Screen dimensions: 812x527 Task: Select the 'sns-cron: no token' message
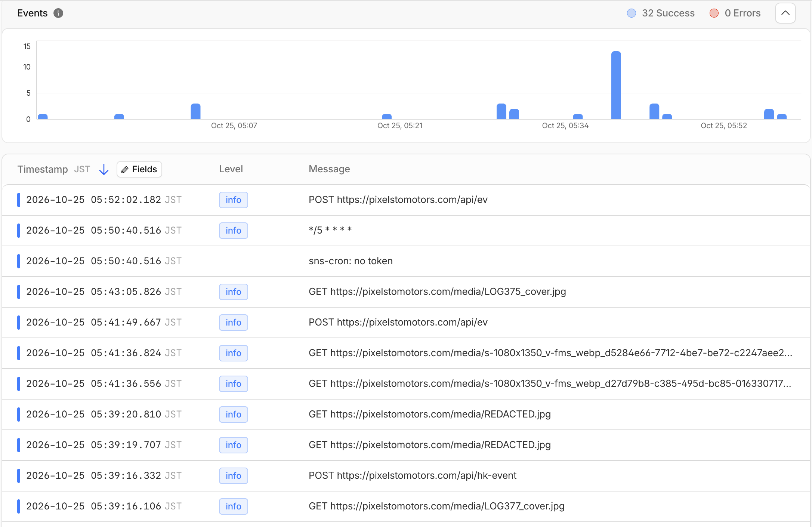(351, 261)
